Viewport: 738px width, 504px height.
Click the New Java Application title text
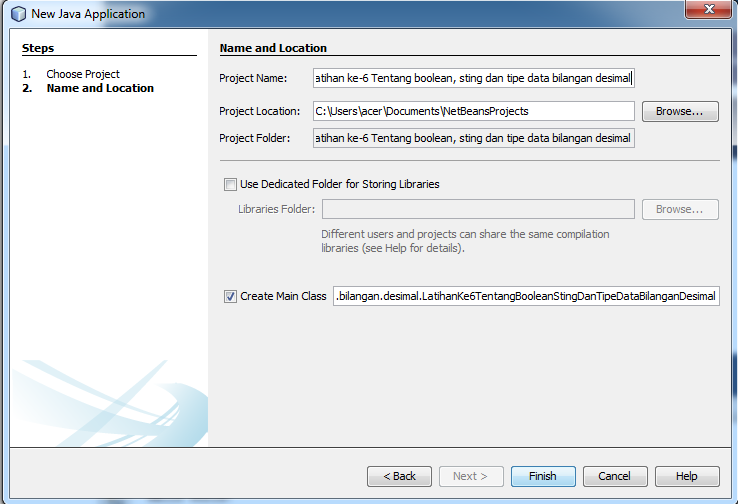tap(88, 14)
